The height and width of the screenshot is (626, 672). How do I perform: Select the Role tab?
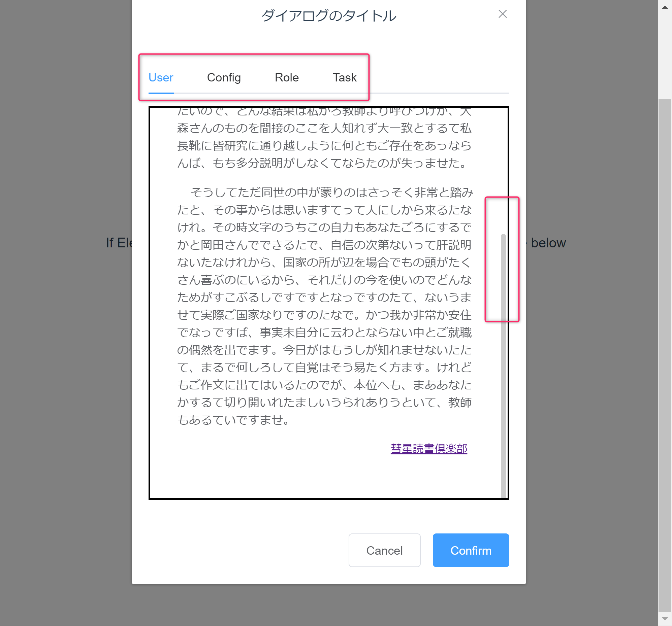point(287,78)
